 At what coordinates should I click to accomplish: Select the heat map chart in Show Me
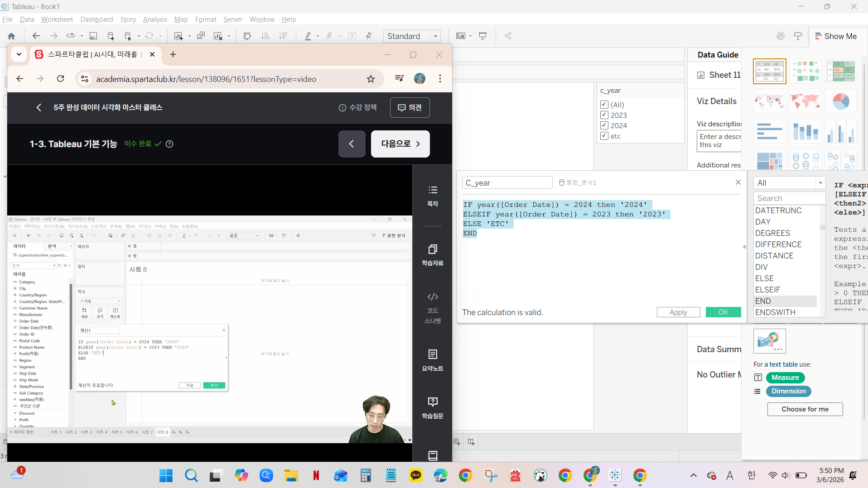805,71
